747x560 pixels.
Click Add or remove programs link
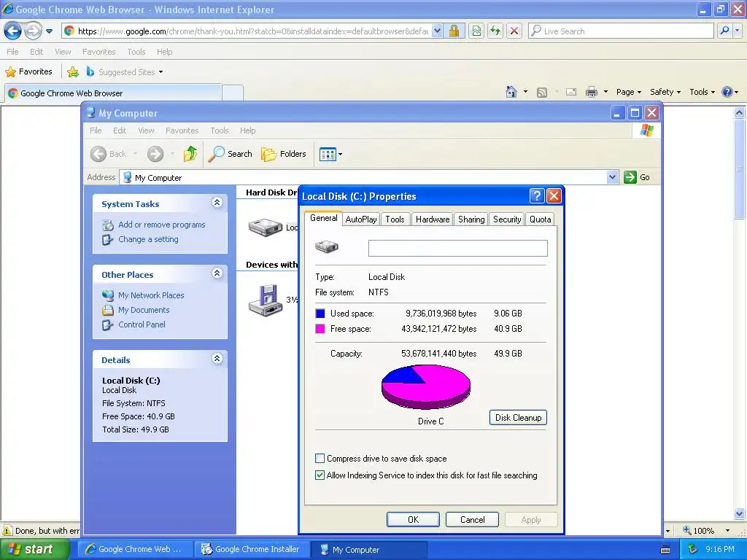[x=161, y=225]
